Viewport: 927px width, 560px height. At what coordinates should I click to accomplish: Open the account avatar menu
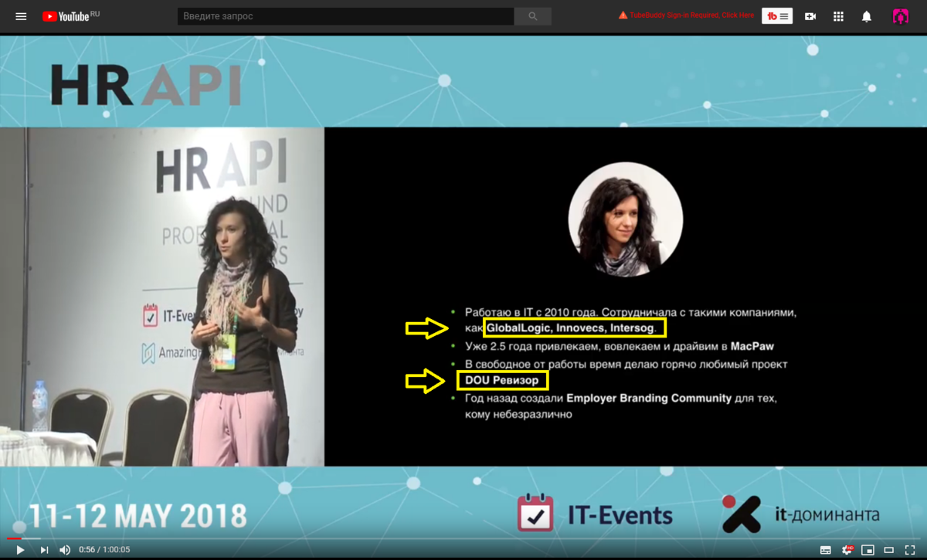901,16
